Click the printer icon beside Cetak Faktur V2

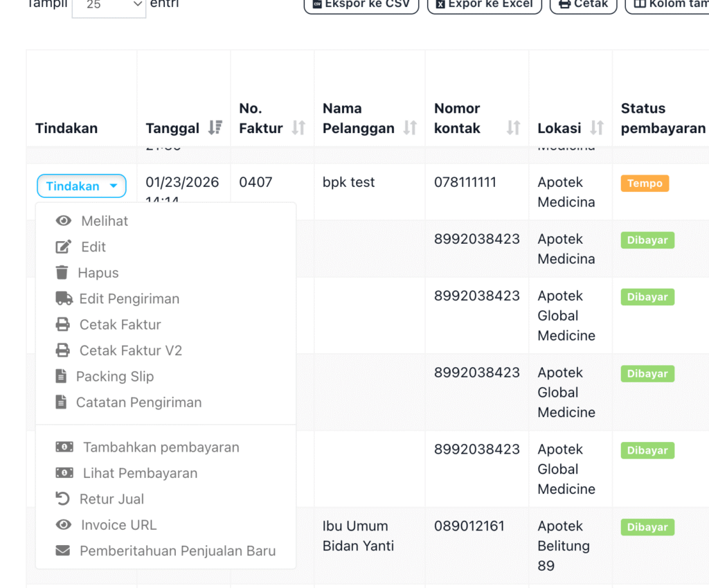pos(63,350)
